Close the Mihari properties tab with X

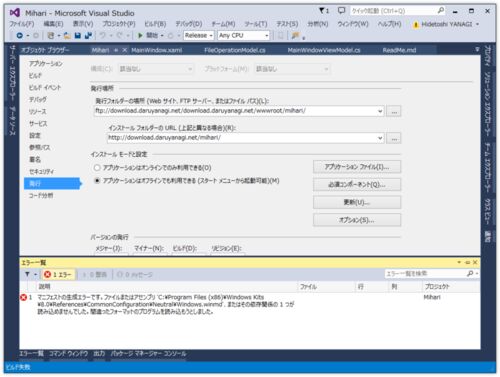click(124, 50)
